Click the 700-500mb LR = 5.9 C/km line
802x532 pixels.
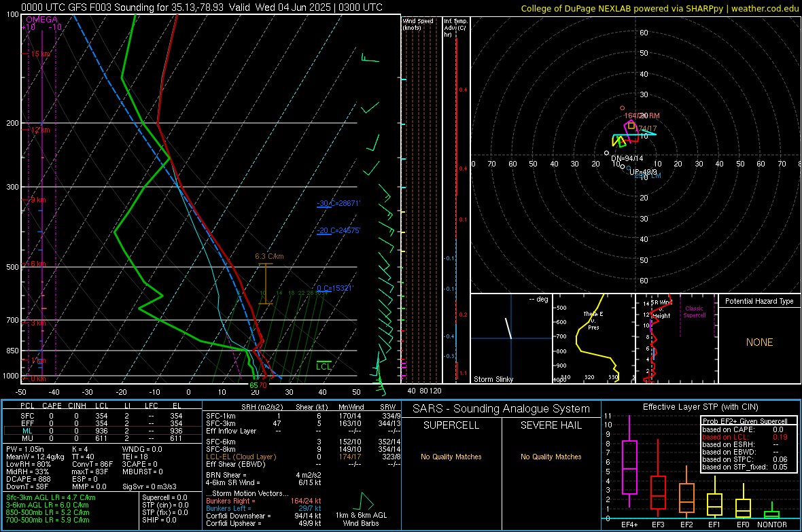point(48,520)
